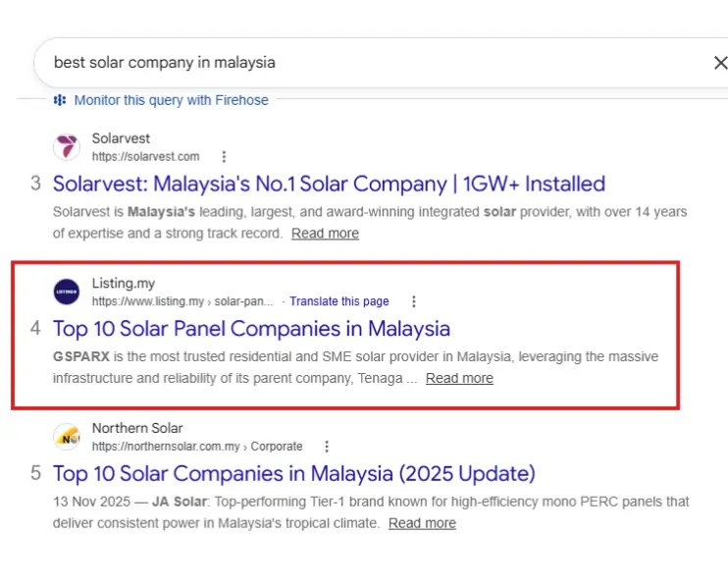Click the https://solarvest.com URL text
Image resolution: width=728 pixels, height=586 pixels.
pos(146,156)
